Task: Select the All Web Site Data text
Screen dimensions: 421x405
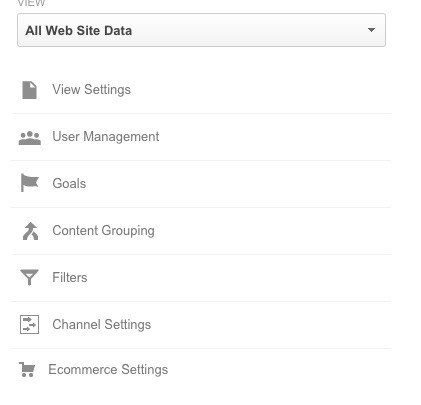Action: click(x=79, y=31)
